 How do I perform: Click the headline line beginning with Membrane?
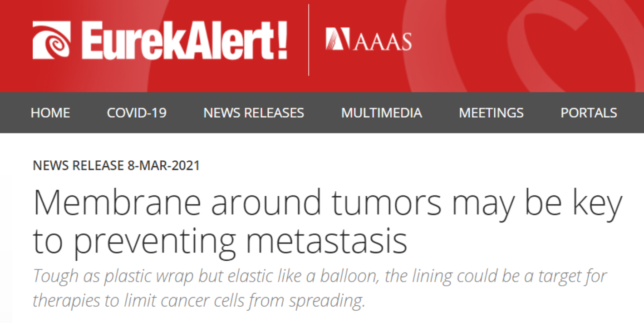(328, 204)
